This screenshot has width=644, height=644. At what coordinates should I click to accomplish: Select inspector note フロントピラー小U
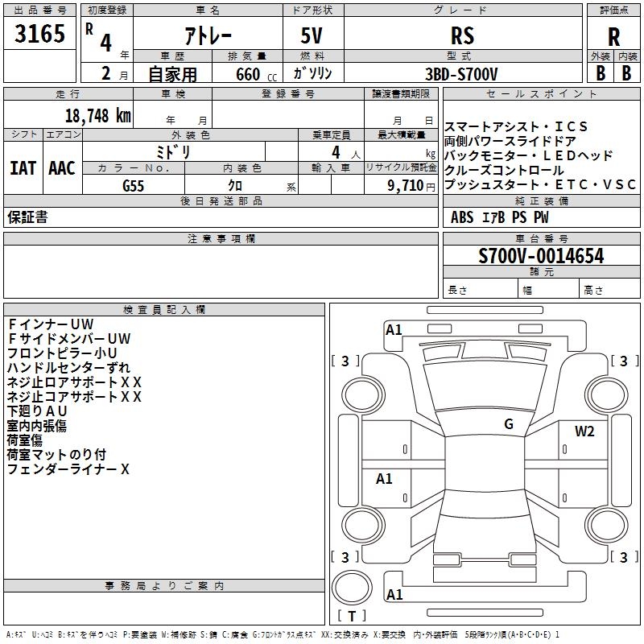(x=63, y=353)
